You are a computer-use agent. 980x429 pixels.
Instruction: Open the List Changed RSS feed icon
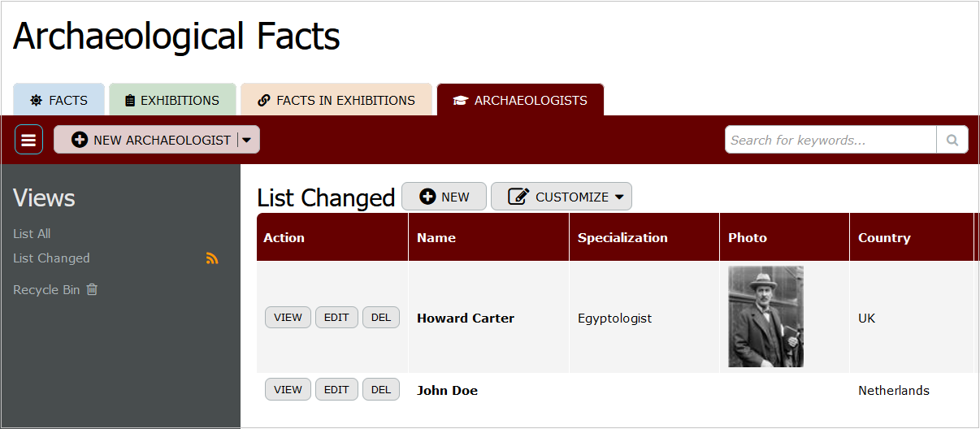pyautogui.click(x=212, y=258)
